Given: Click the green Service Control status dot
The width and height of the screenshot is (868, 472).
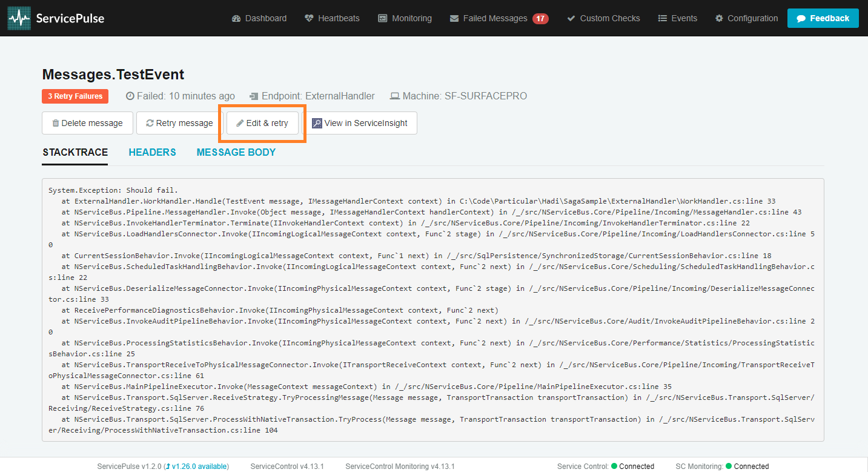Looking at the screenshot, I should [x=614, y=467].
